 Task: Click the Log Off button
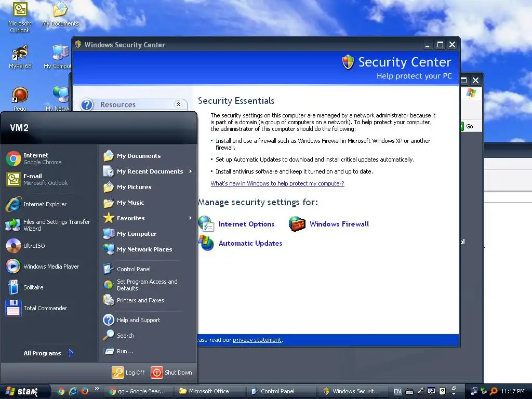coord(128,372)
